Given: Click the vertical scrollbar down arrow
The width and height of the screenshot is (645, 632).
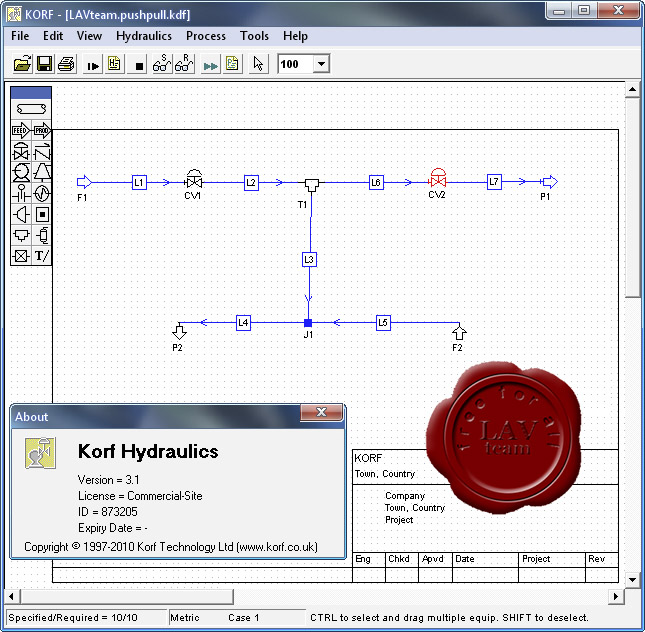Looking at the screenshot, I should point(633,580).
